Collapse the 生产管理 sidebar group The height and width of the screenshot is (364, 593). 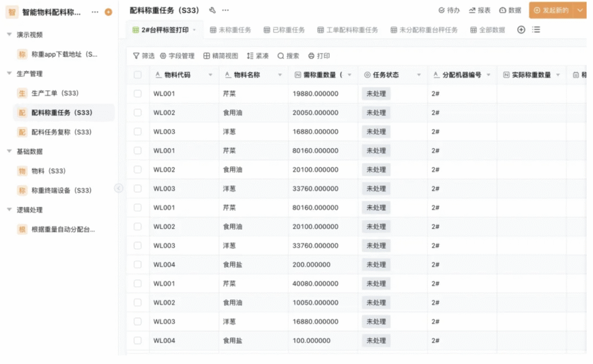9,73
